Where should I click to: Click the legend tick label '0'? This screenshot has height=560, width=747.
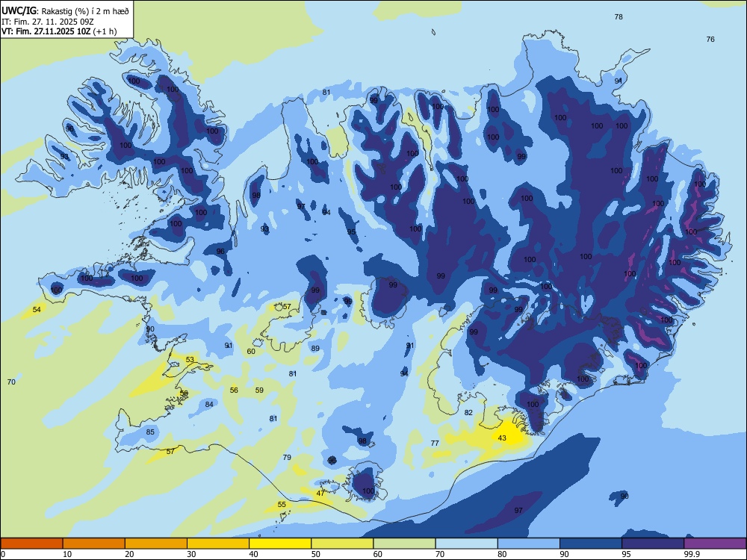[x=3, y=554]
